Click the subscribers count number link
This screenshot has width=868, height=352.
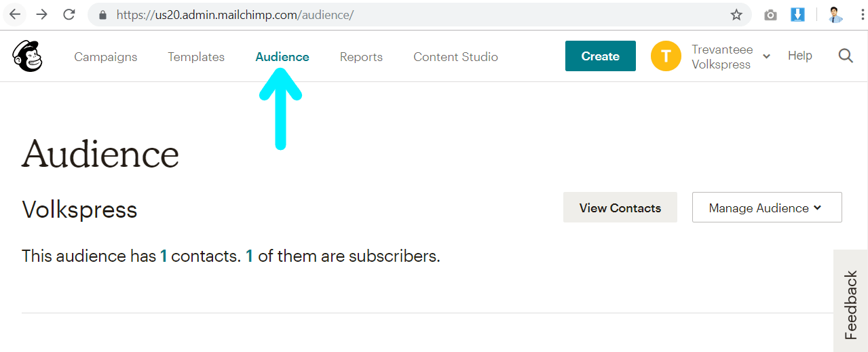pyautogui.click(x=249, y=256)
